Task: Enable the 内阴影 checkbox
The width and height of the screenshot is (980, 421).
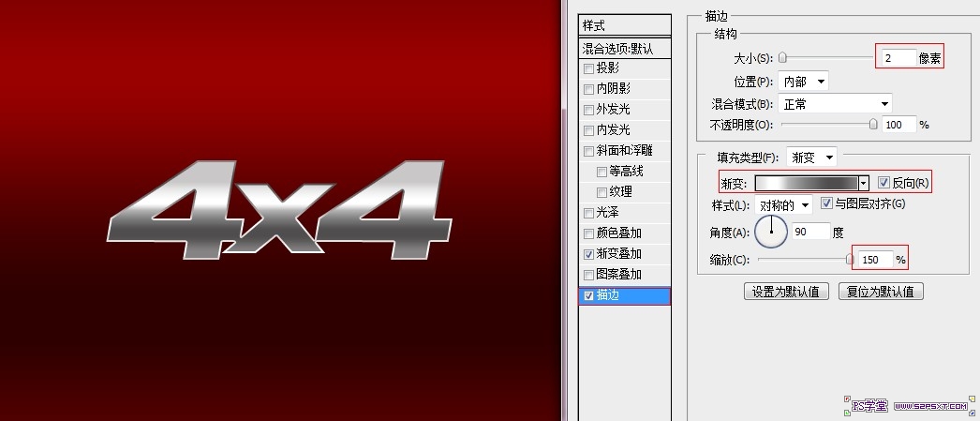Action: 588,89
